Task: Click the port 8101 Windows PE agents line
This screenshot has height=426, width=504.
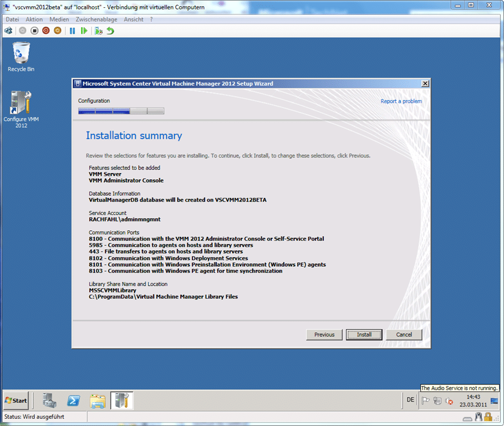Action: (207, 265)
